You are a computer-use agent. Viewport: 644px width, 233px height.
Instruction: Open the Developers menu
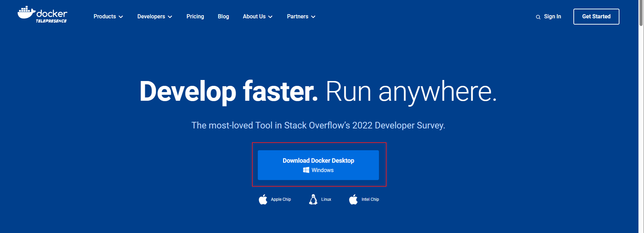[155, 17]
